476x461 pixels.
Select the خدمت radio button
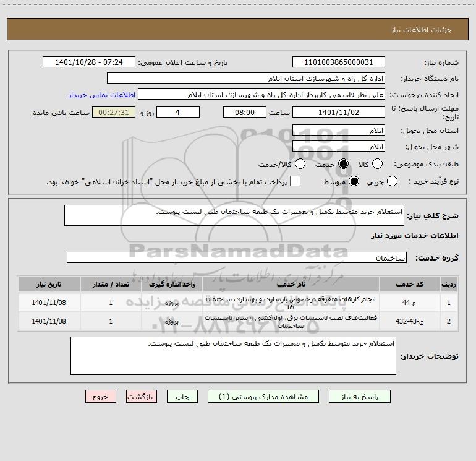(x=343, y=164)
